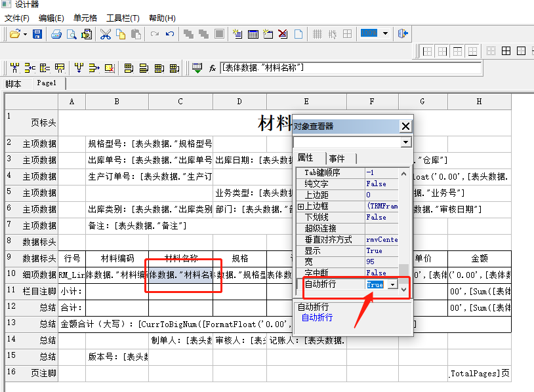Click the 金额 header cell
This screenshot has width=534, height=392.
[x=479, y=259]
